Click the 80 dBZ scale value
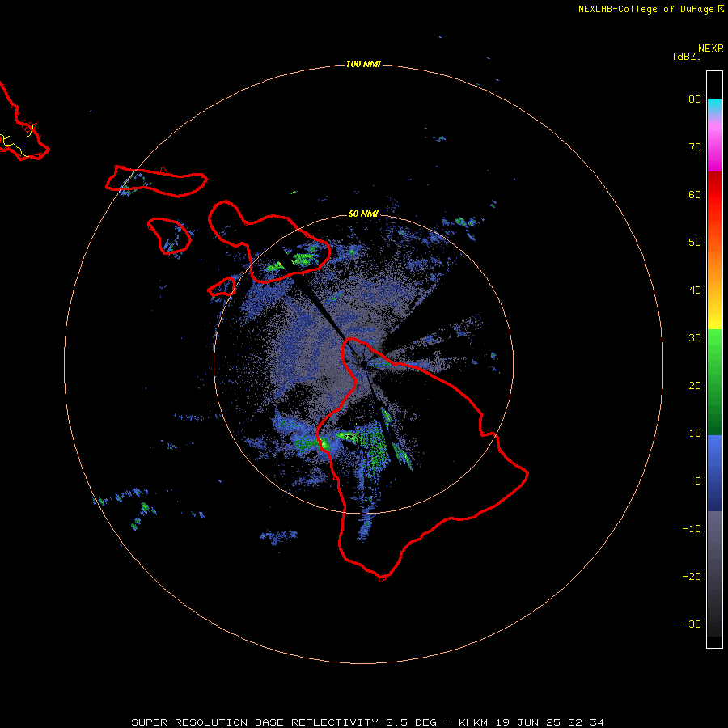 [x=695, y=99]
